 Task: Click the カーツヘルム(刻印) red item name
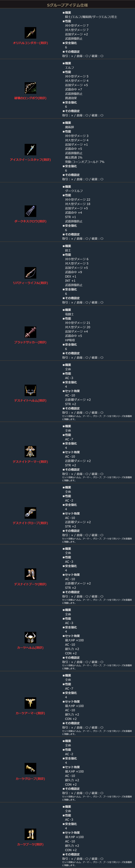[x=30, y=648]
